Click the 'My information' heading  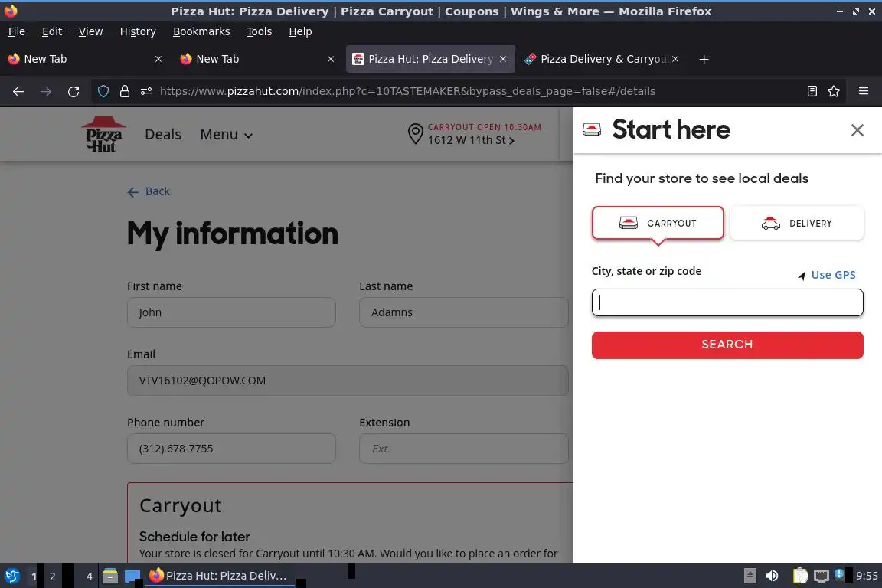pyautogui.click(x=232, y=234)
